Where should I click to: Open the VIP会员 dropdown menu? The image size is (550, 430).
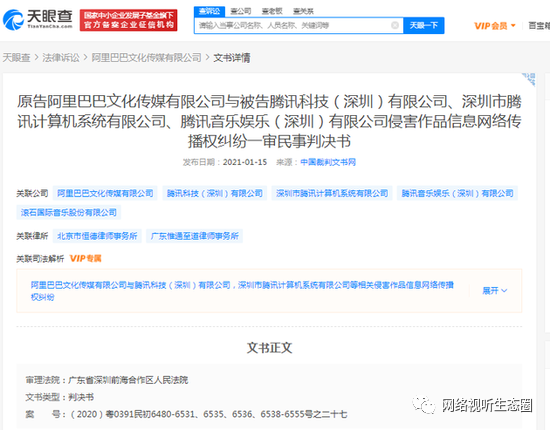495,26
